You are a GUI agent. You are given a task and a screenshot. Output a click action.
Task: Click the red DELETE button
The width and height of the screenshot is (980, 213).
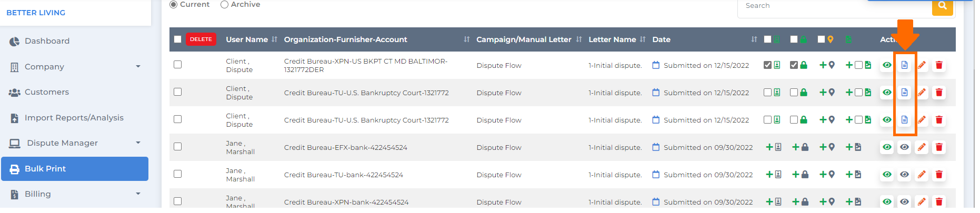201,39
